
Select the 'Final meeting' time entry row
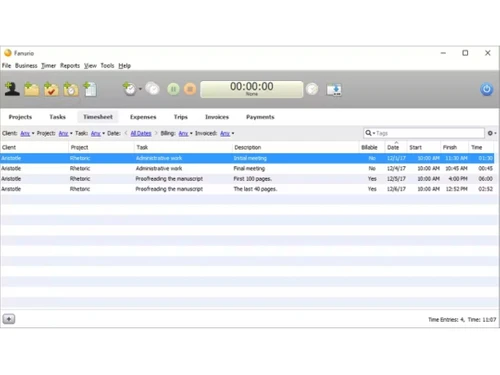click(247, 169)
